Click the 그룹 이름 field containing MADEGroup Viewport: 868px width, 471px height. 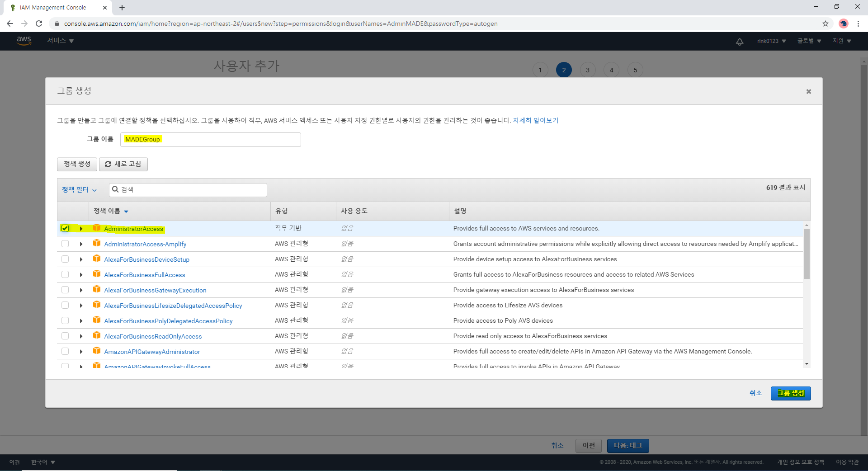pos(211,140)
